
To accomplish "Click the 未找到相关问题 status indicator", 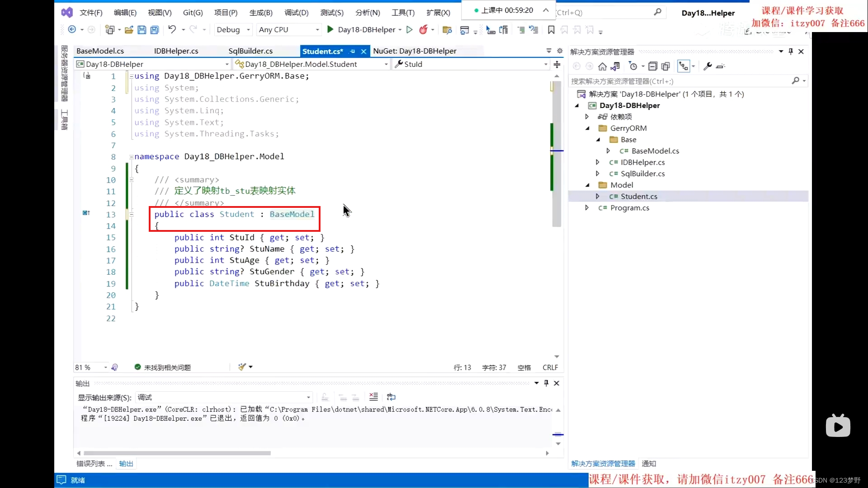I will [x=163, y=367].
